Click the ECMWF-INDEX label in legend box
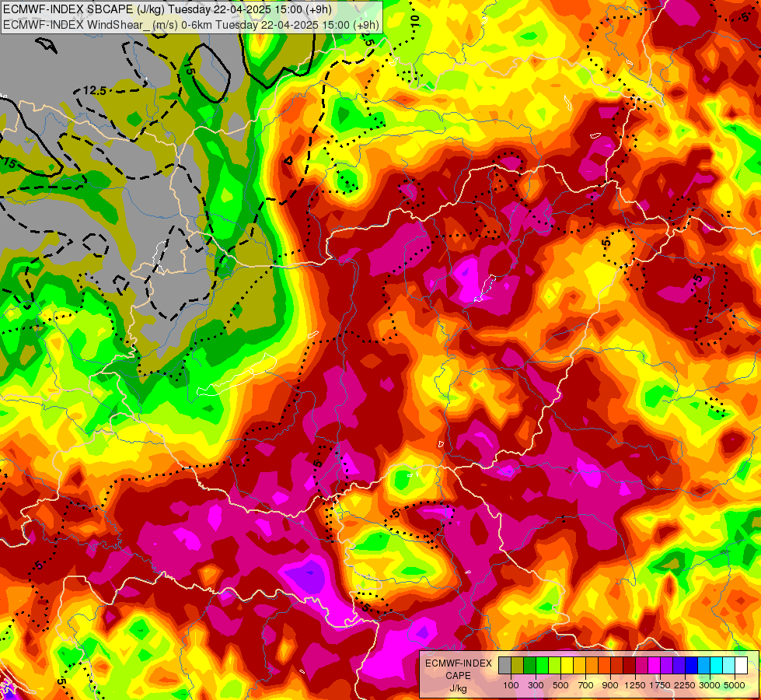 click(458, 663)
